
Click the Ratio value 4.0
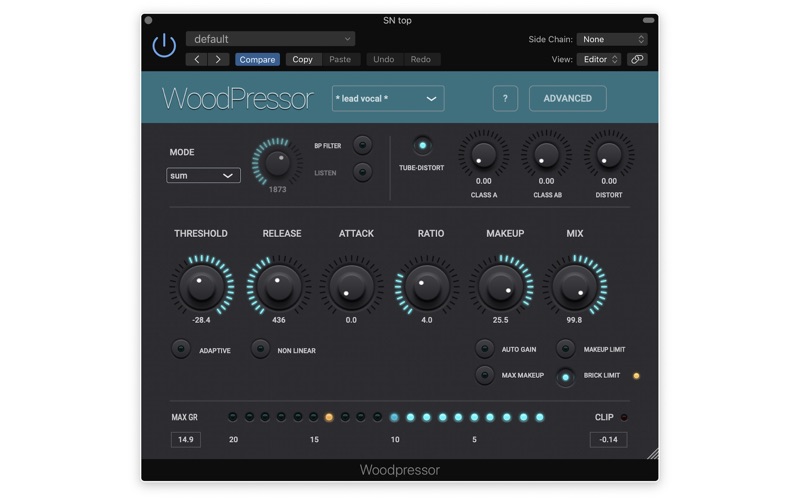[x=427, y=320]
